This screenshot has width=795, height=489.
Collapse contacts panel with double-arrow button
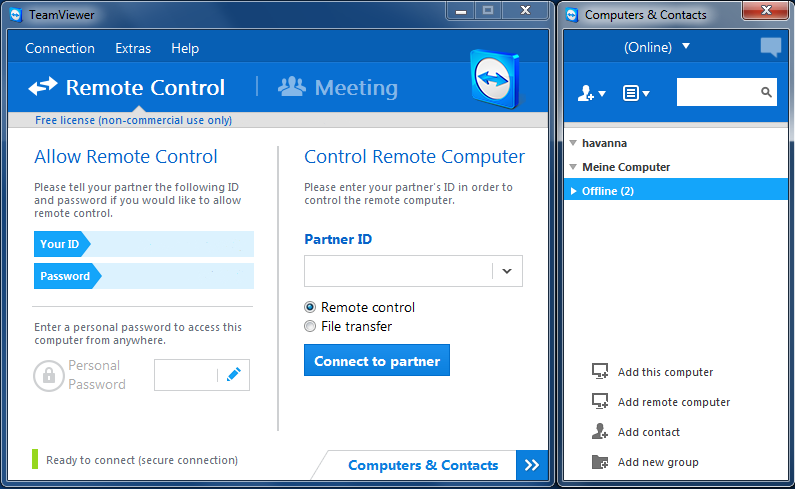point(532,465)
